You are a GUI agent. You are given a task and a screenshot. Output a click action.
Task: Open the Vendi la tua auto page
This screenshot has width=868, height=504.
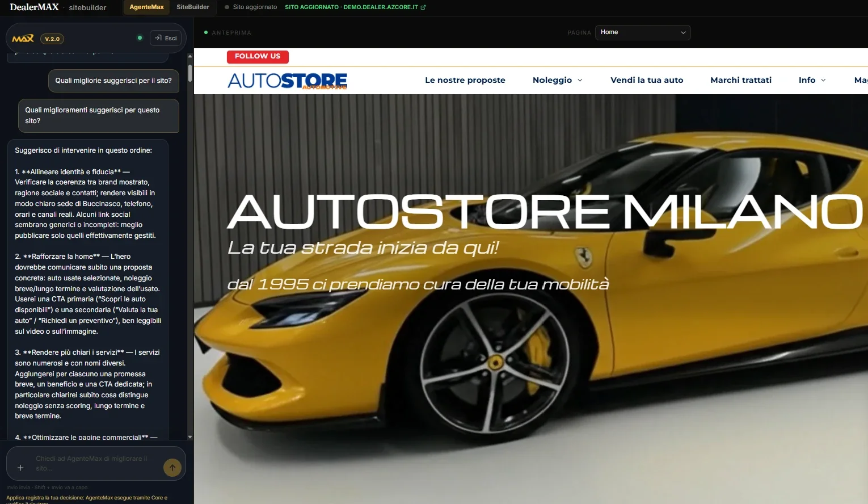click(x=647, y=80)
